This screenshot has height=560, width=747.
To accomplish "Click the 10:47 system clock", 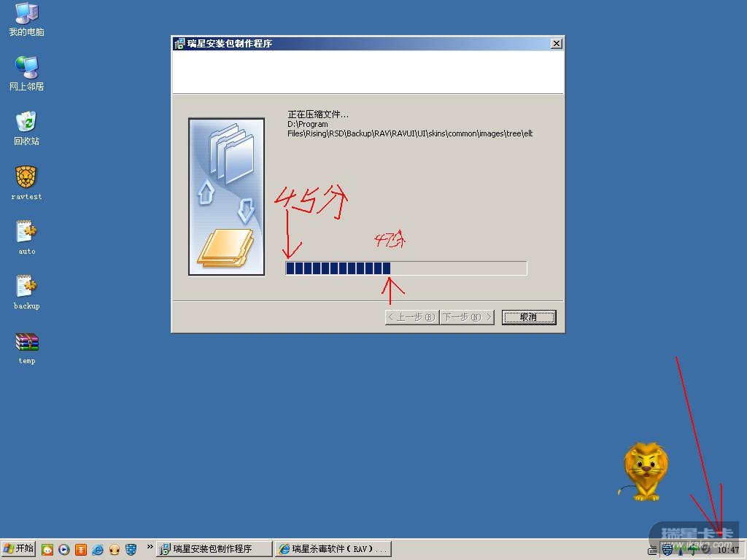I will (x=728, y=550).
